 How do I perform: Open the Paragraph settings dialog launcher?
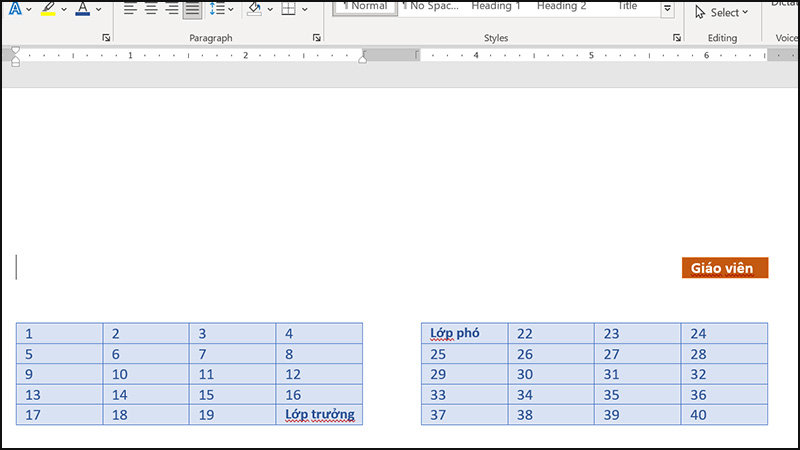[x=317, y=38]
